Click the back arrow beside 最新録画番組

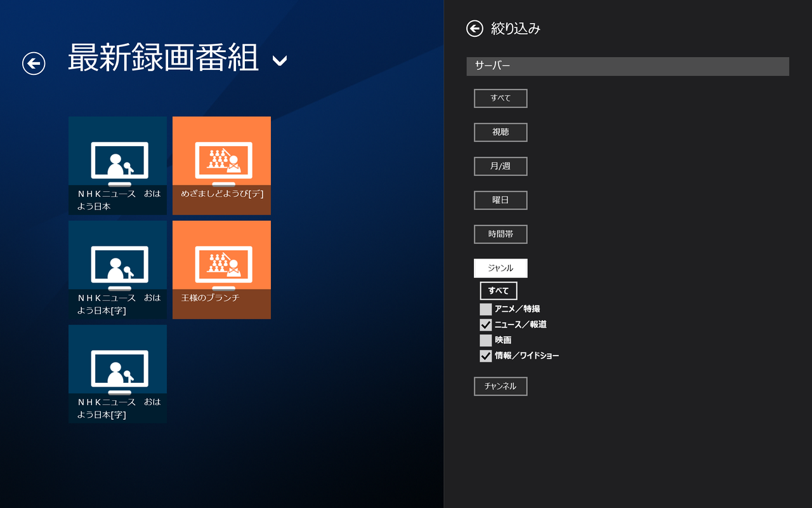pyautogui.click(x=34, y=63)
